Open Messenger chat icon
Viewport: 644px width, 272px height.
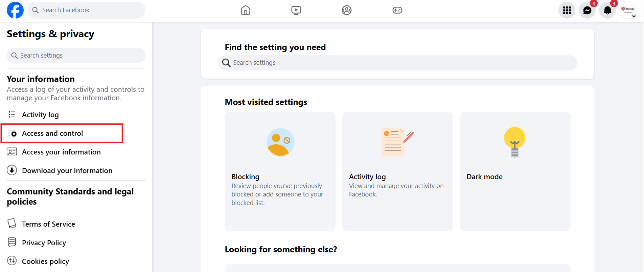pyautogui.click(x=587, y=11)
